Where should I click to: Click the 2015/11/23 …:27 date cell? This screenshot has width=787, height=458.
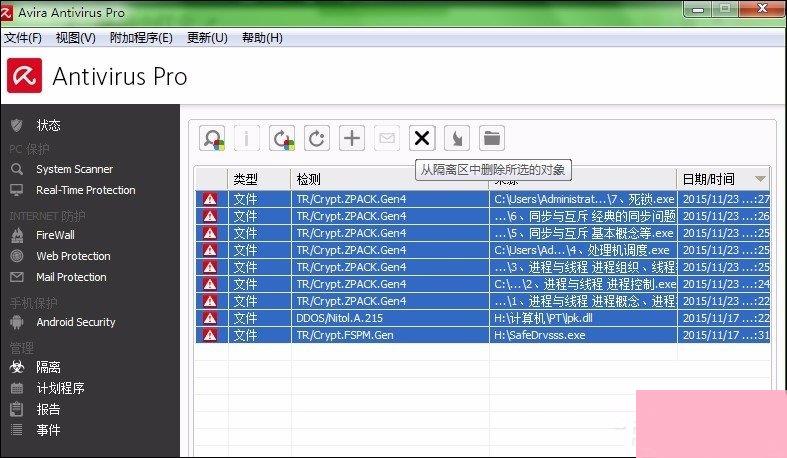coord(724,199)
